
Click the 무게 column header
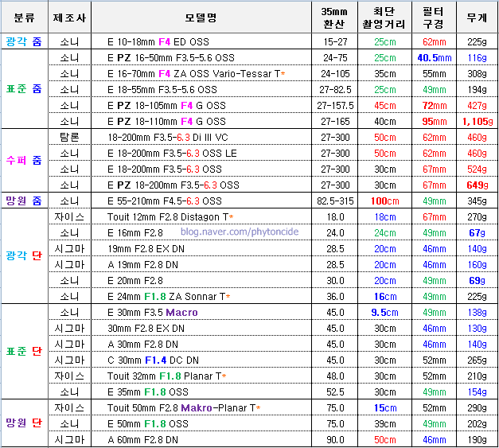pos(477,17)
